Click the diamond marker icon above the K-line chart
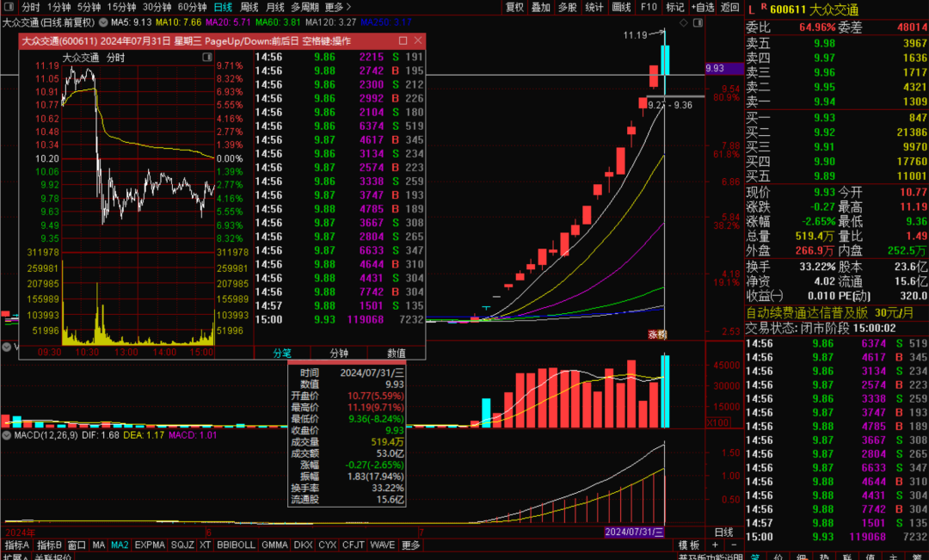Screen dimensions: 929x560 pos(684,22)
